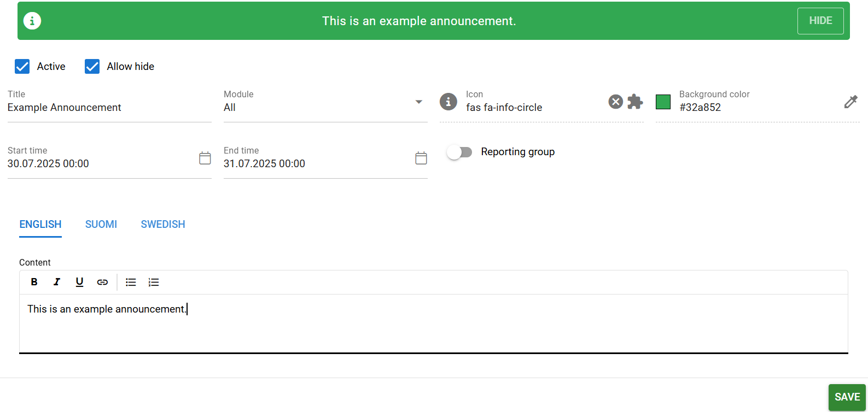Switch to the Suomi language tab

tap(101, 225)
